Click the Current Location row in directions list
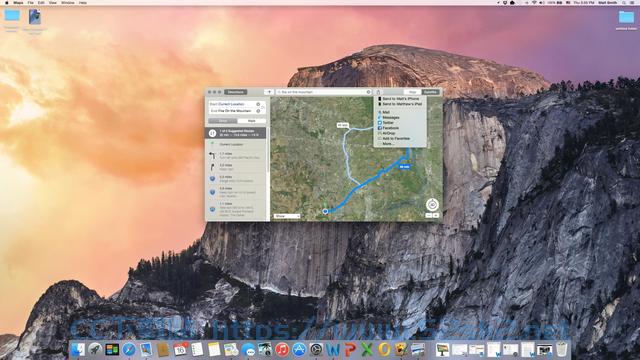Image resolution: width=640 pixels, height=360 pixels. point(237,144)
